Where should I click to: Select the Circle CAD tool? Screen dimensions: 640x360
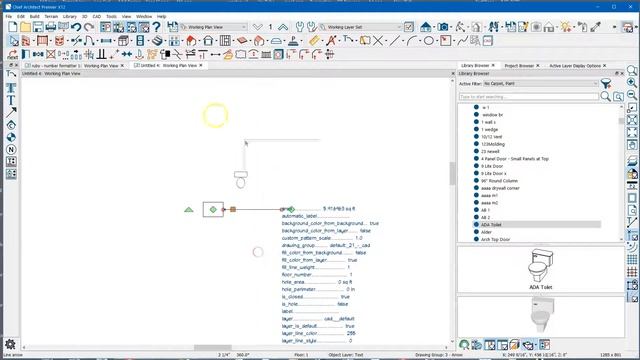pos(429,41)
